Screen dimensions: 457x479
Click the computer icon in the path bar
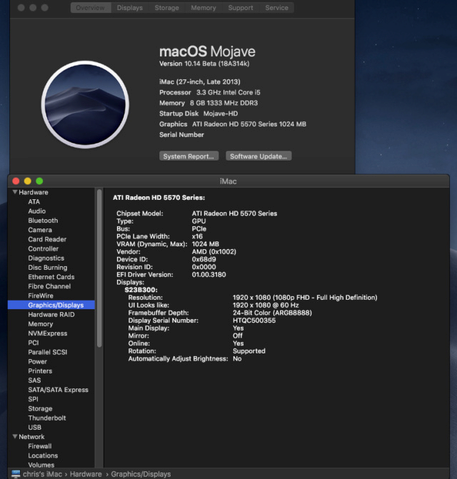click(x=16, y=474)
